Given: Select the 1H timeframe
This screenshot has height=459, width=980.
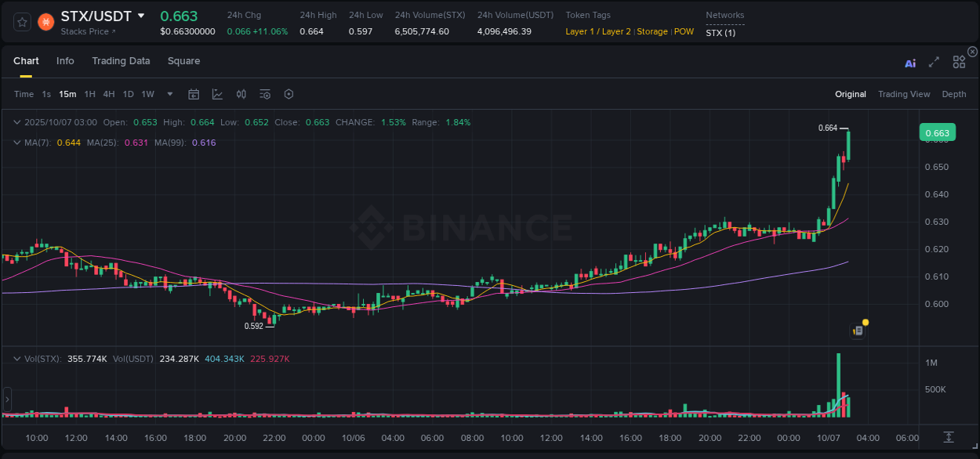Looking at the screenshot, I should coord(90,94).
